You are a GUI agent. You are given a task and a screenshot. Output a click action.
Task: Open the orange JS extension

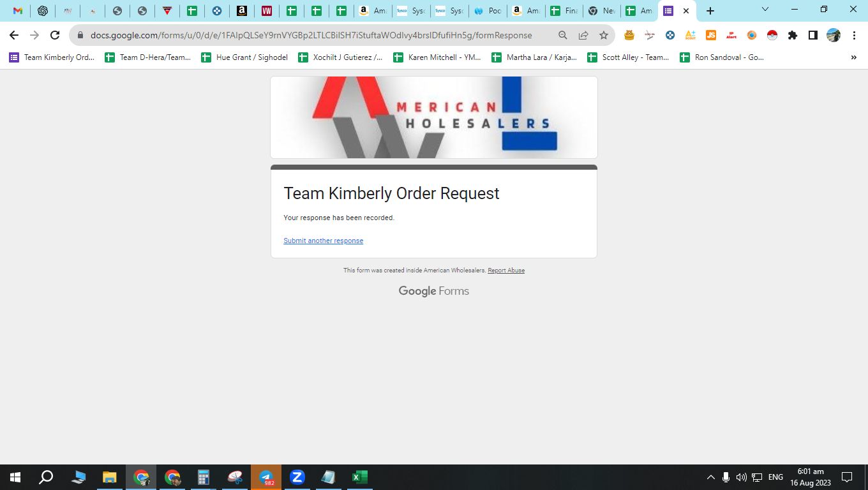click(x=711, y=36)
